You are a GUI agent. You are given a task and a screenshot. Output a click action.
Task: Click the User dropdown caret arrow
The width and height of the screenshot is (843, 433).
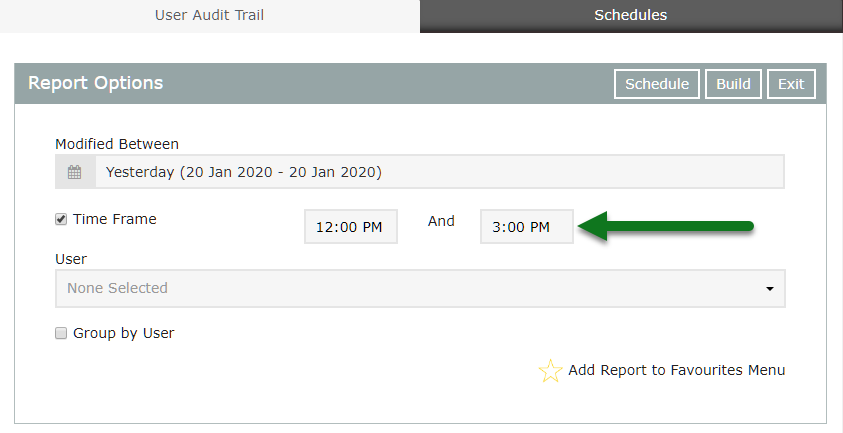pyautogui.click(x=769, y=289)
